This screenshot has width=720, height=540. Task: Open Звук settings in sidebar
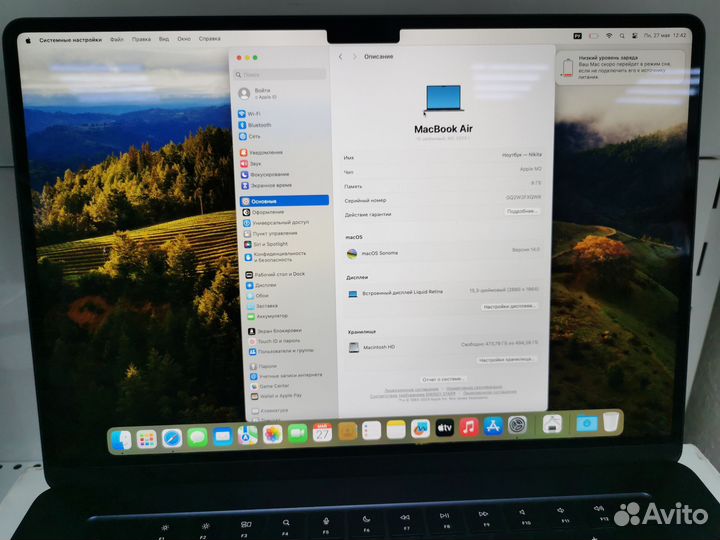coord(251,163)
